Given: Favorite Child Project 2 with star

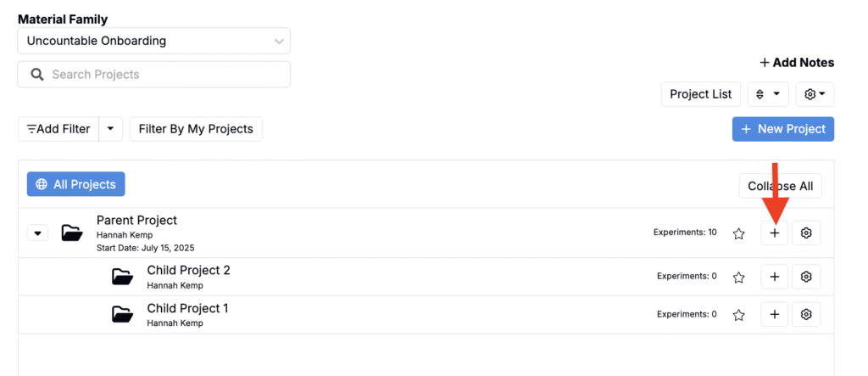Looking at the screenshot, I should point(739,277).
